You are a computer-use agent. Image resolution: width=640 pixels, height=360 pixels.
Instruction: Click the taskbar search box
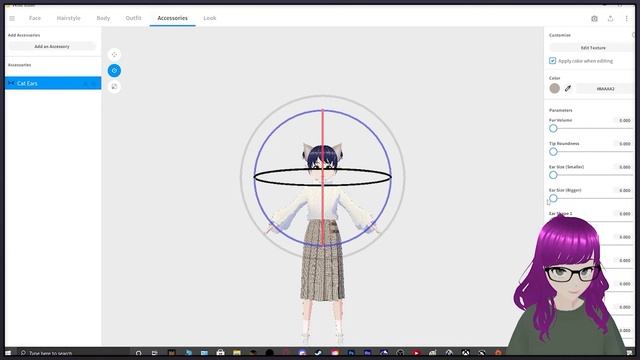point(73,353)
